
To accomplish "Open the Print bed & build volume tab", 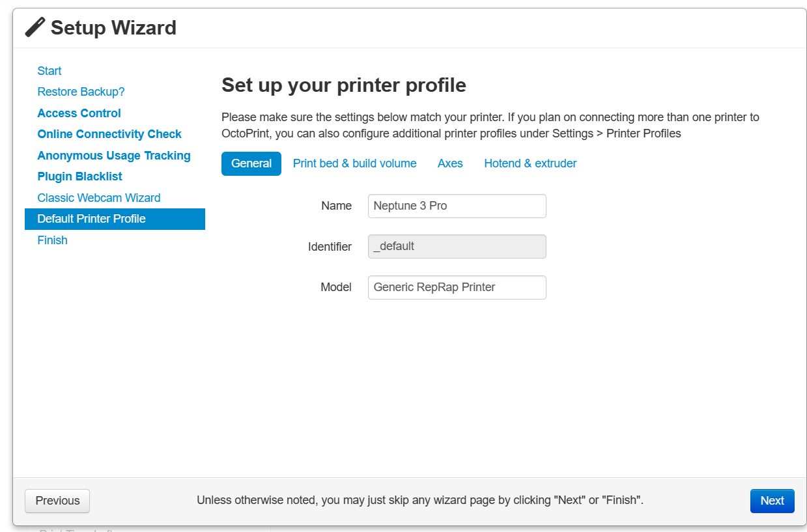I will 354,163.
